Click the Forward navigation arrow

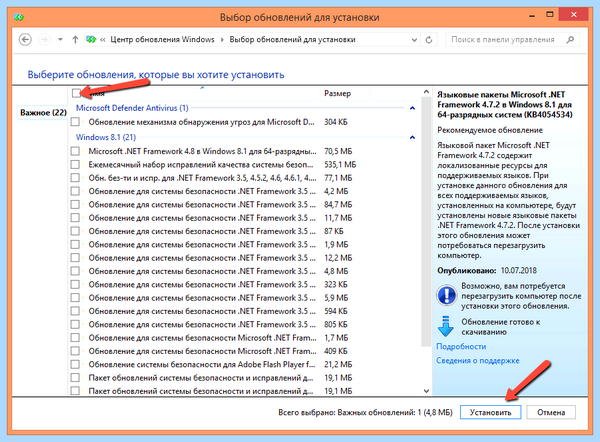click(44, 39)
